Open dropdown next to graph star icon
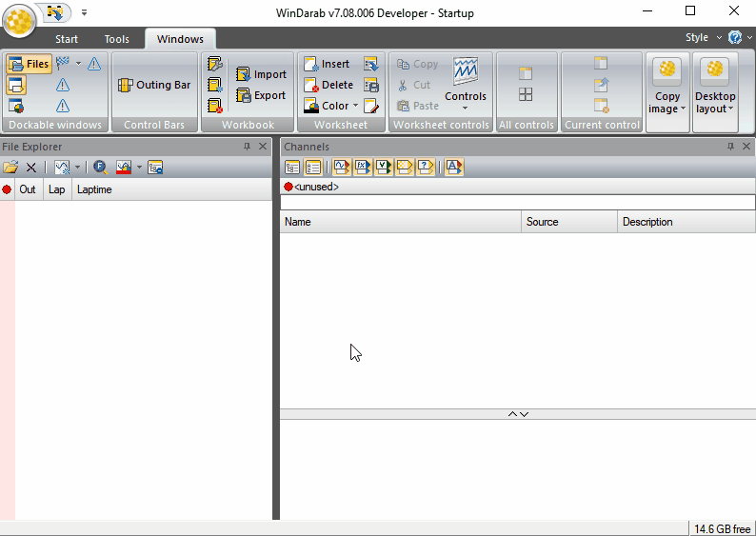The width and height of the screenshot is (756, 536). pyautogui.click(x=77, y=168)
